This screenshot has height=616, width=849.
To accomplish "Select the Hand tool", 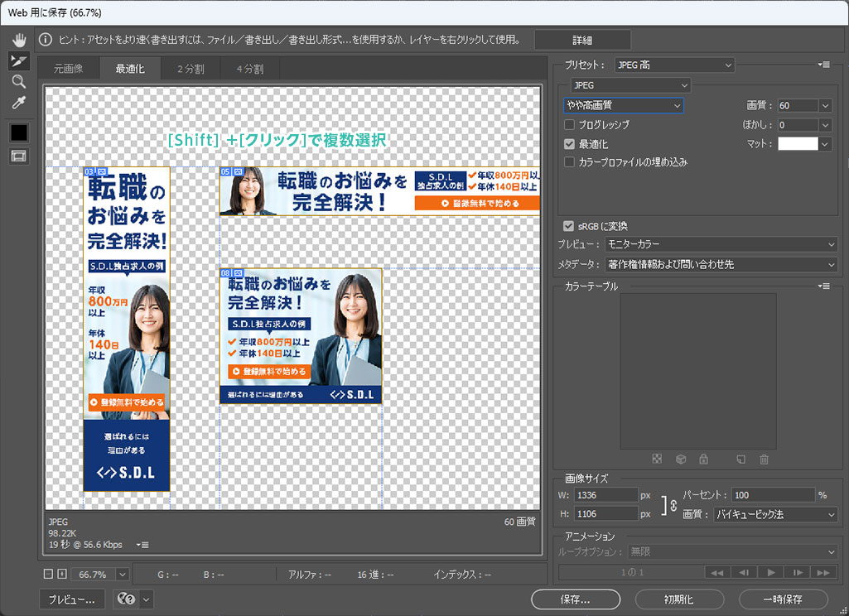I will point(18,40).
